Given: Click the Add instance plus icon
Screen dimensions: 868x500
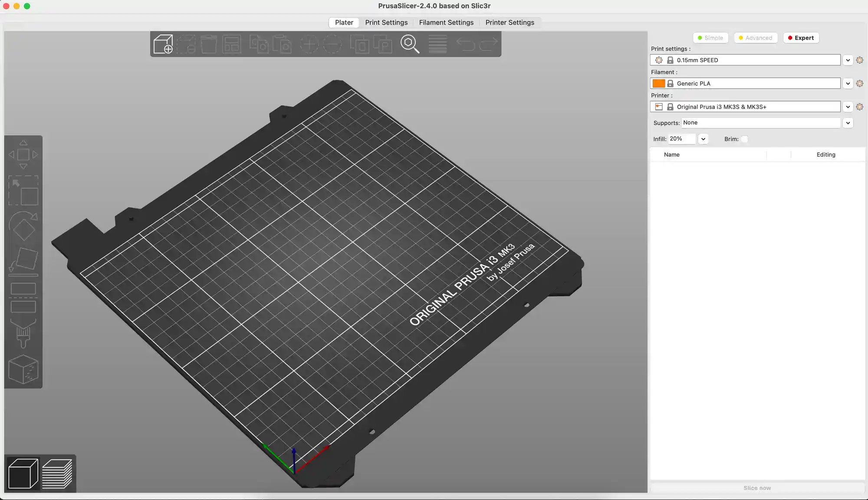Looking at the screenshot, I should pos(309,44).
